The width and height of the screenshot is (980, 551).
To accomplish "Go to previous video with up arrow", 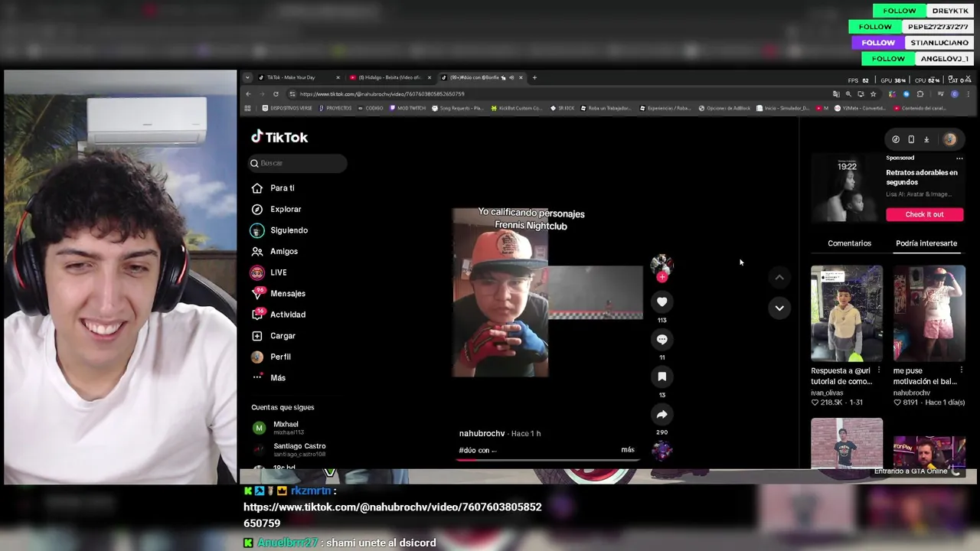I will 779,277.
